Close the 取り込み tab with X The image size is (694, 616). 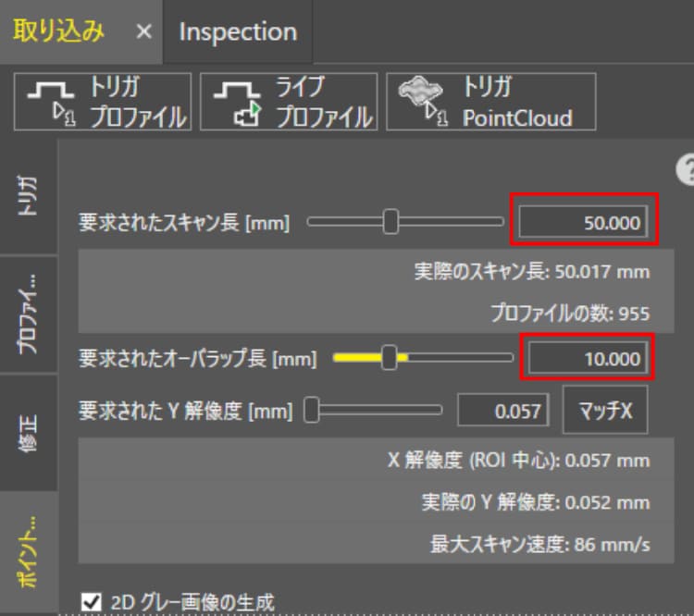[143, 31]
